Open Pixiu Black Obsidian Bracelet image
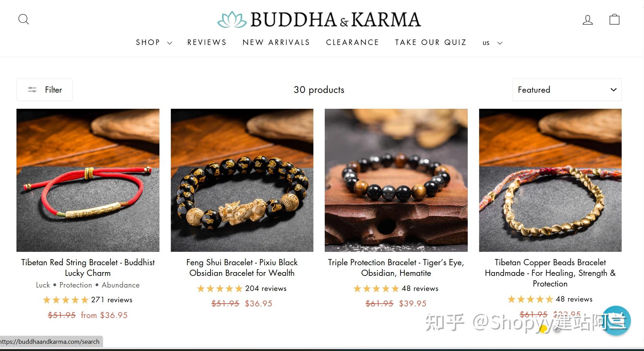 pyautogui.click(x=242, y=180)
